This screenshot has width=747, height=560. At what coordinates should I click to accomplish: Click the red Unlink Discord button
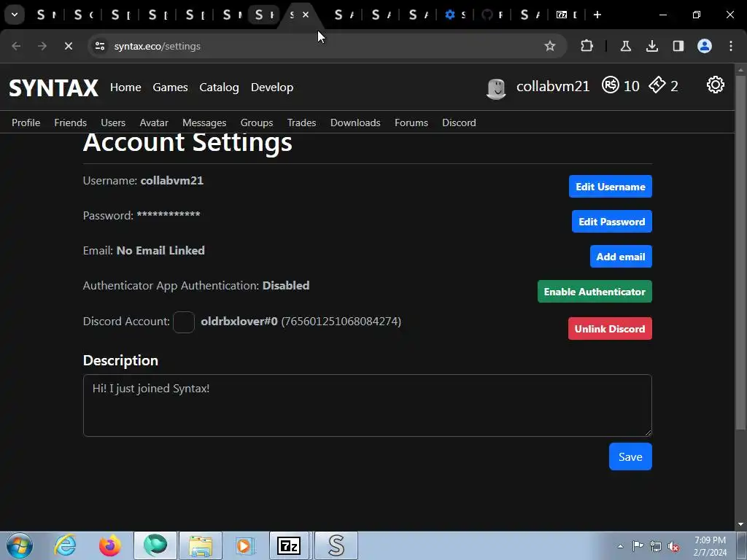click(610, 329)
